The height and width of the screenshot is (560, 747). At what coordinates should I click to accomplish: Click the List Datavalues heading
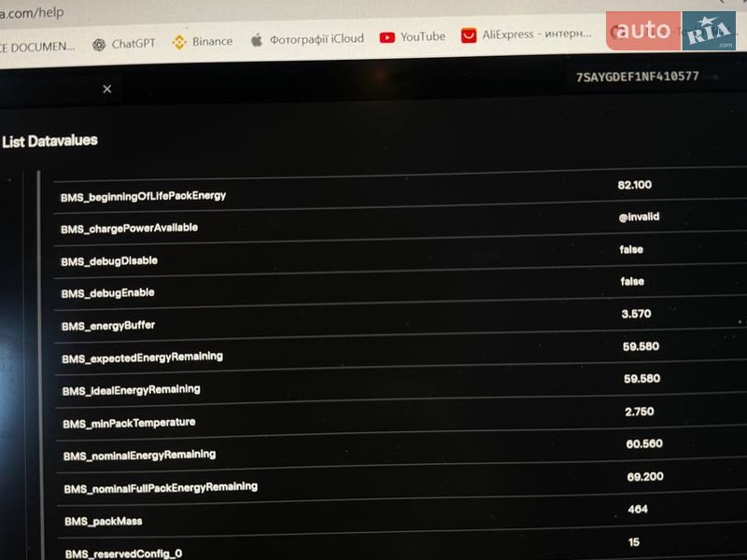pyautogui.click(x=50, y=142)
